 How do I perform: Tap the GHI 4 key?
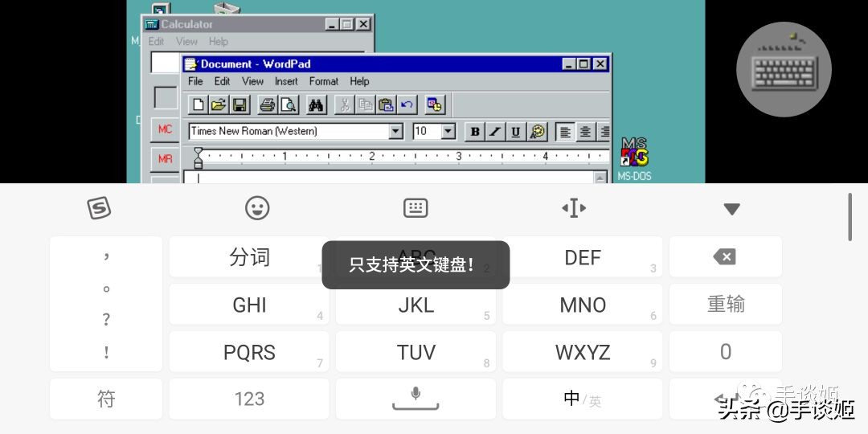(x=249, y=305)
